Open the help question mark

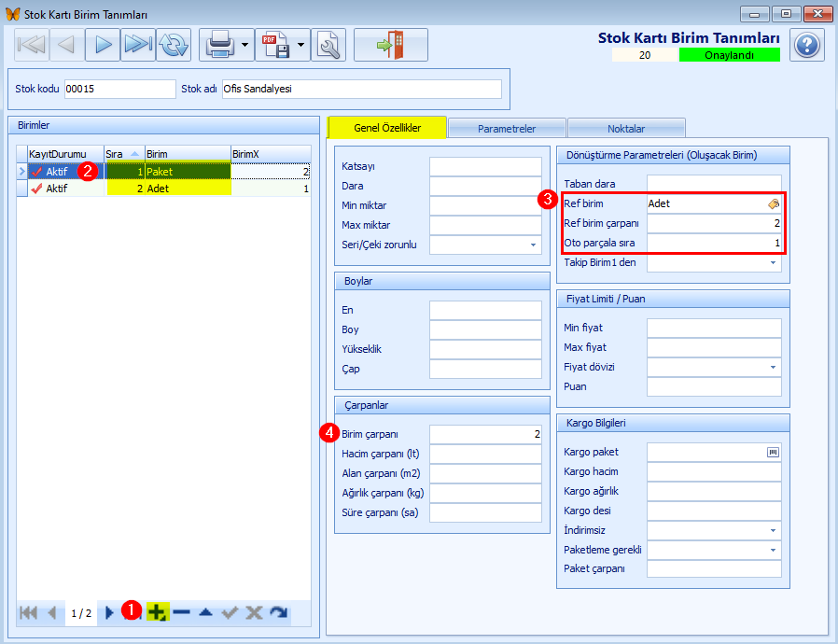point(807,46)
